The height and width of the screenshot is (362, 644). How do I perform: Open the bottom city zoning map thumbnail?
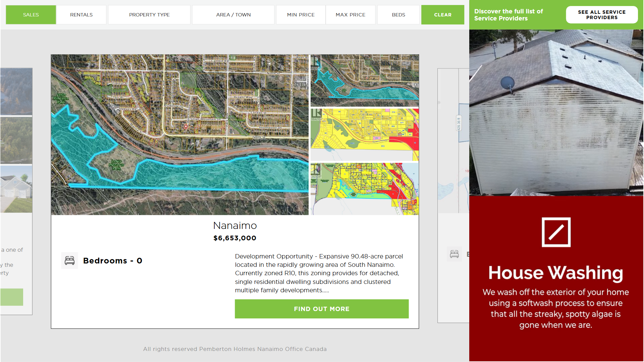[x=365, y=189]
